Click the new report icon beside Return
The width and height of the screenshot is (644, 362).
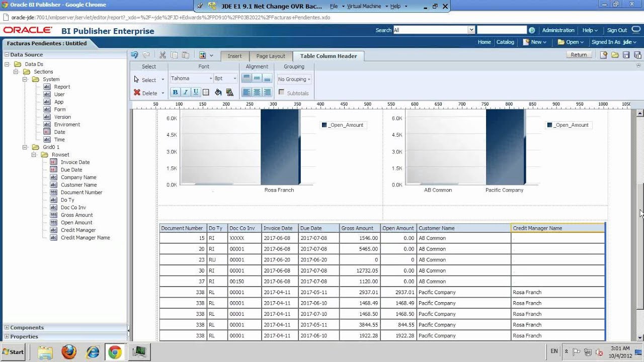point(604,55)
